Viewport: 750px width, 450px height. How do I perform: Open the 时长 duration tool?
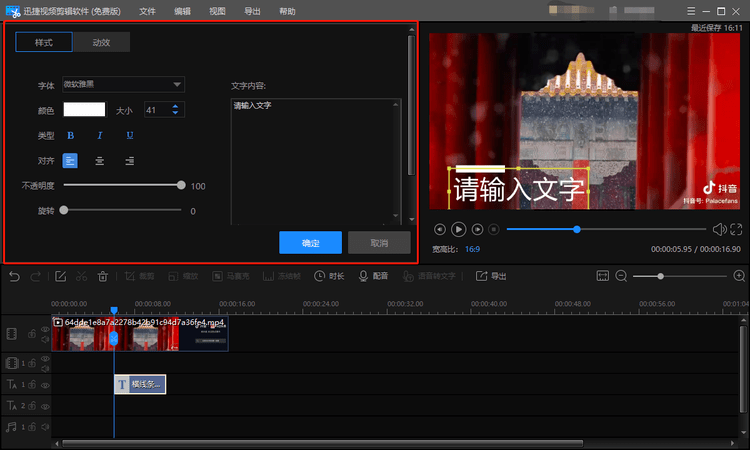pyautogui.click(x=329, y=276)
